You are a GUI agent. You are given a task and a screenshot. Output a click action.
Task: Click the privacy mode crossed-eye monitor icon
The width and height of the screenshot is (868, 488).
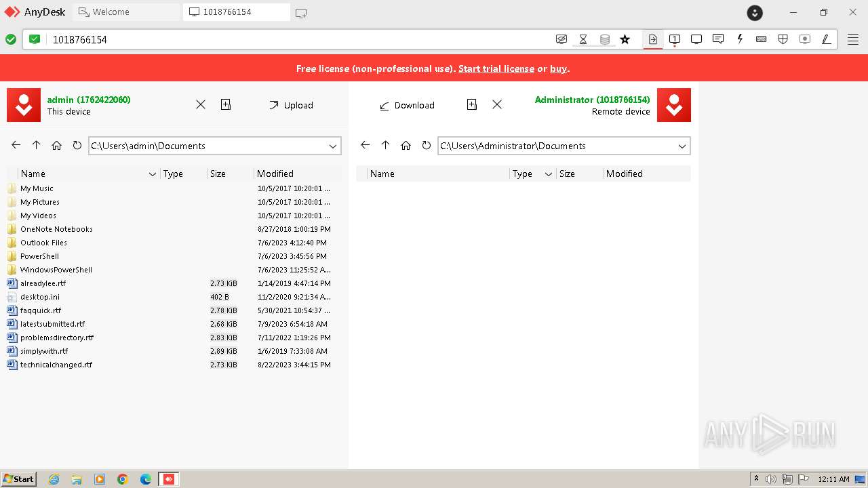coord(561,39)
